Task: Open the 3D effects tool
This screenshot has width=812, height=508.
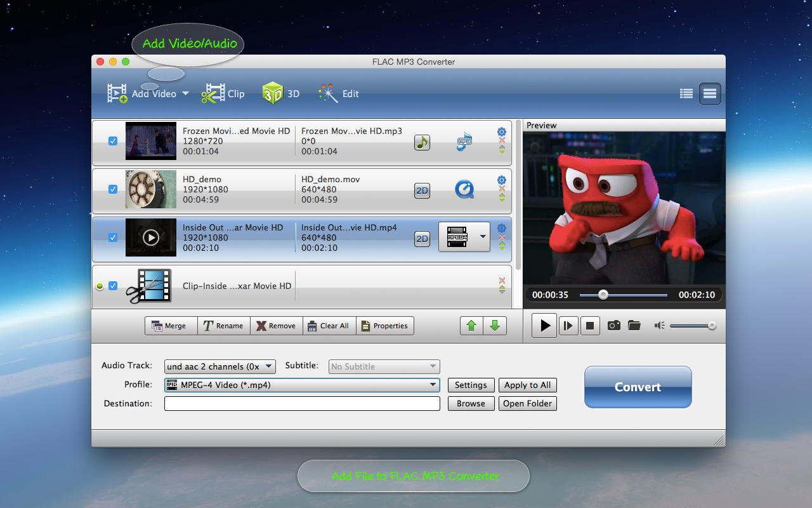Action: (272, 93)
